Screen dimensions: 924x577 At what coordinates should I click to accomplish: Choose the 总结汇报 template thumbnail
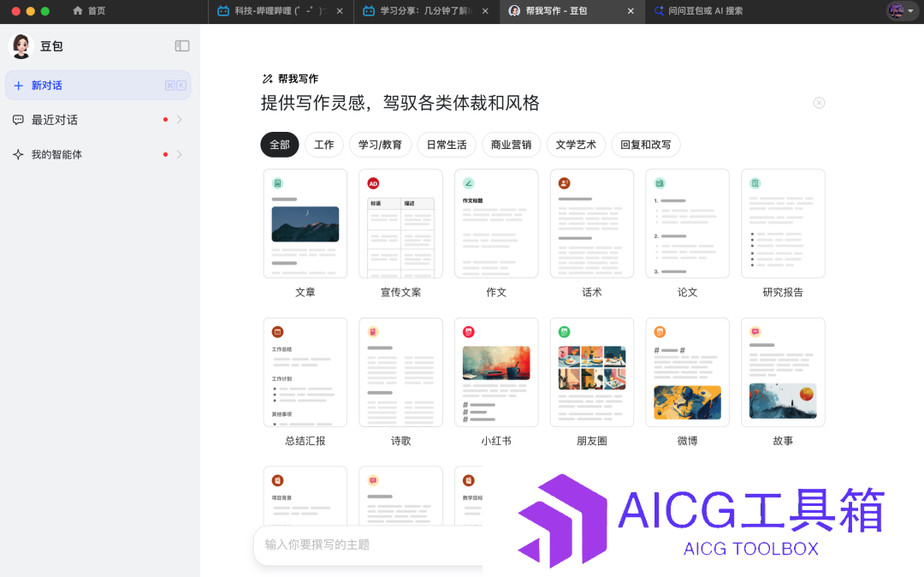click(x=305, y=372)
